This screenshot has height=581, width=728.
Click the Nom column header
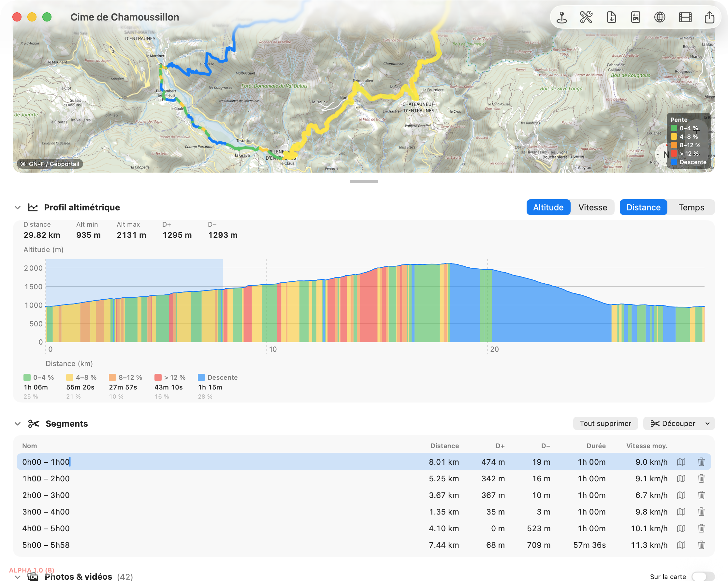(x=30, y=446)
